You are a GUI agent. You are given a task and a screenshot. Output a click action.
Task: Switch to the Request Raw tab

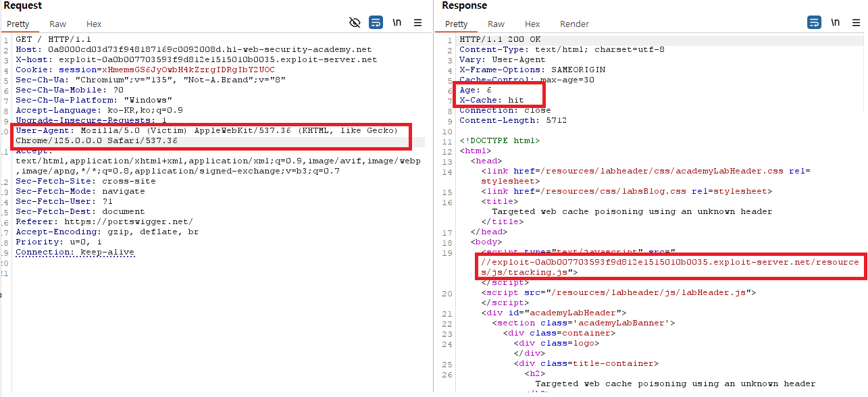58,24
